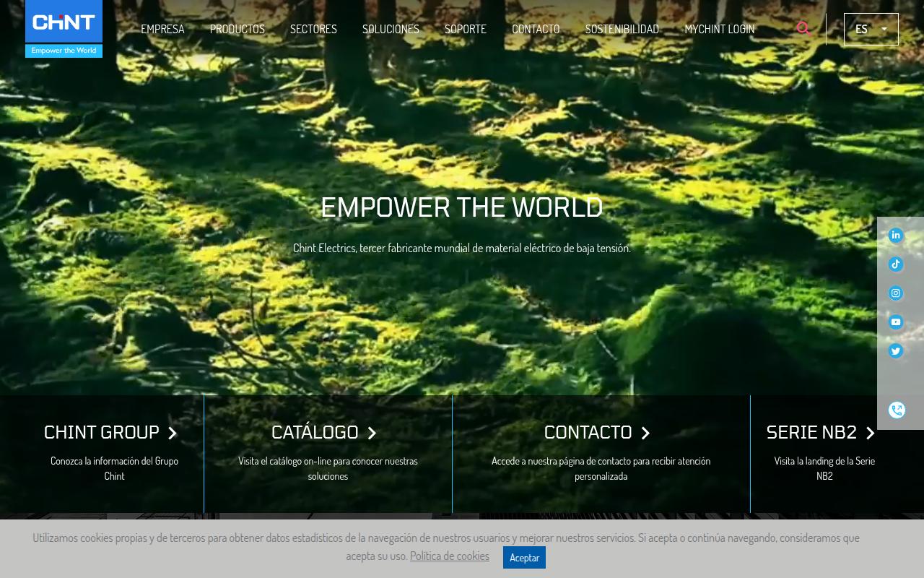Viewport: 924px width, 578px height.
Task: Click 'Accede a nuestra página de contacto' text
Action: (x=601, y=468)
